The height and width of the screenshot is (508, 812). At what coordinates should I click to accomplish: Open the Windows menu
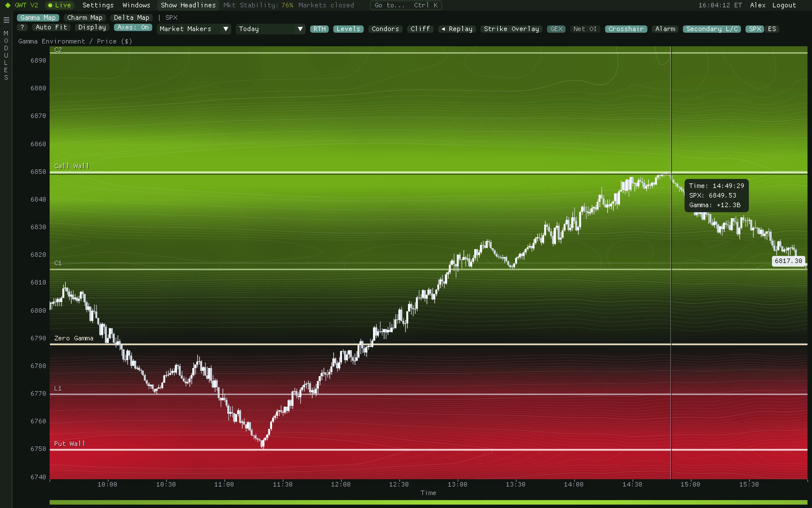pyautogui.click(x=136, y=5)
